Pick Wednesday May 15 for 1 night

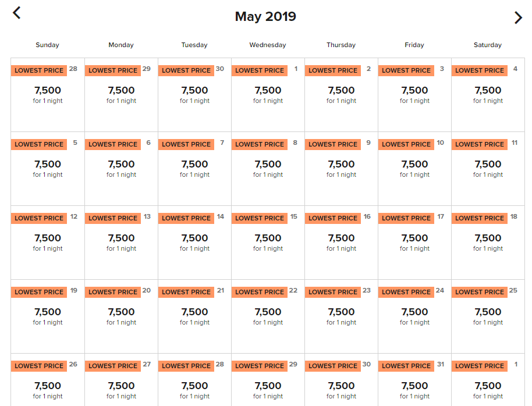pos(268,243)
